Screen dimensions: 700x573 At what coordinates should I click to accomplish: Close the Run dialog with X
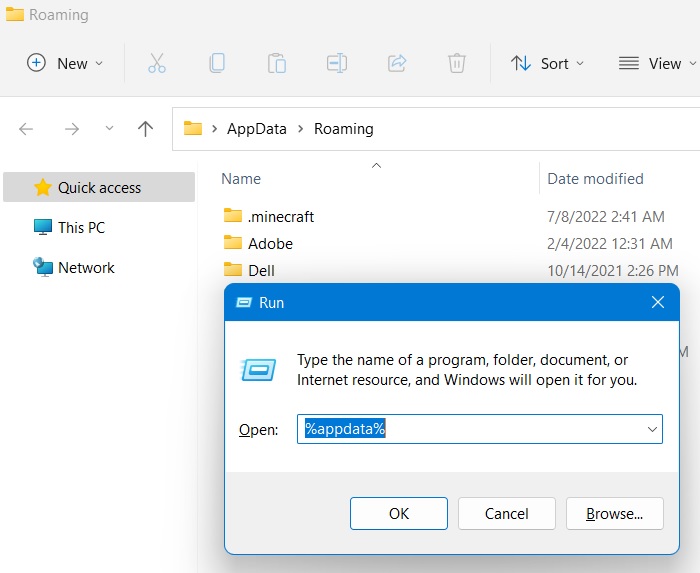(x=658, y=302)
